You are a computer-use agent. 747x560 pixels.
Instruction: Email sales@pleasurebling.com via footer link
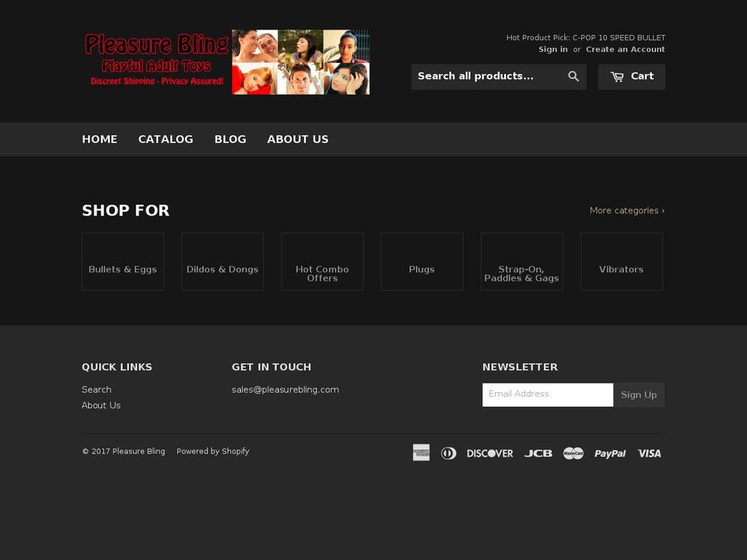click(x=286, y=389)
